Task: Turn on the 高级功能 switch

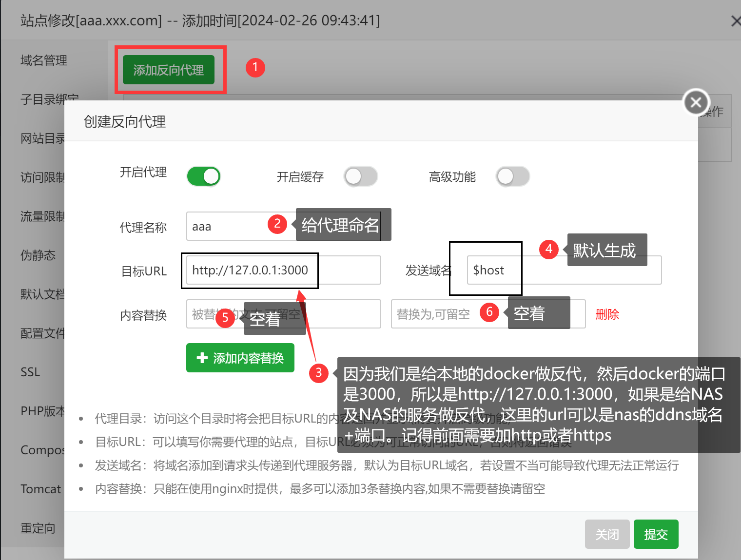Action: (513, 176)
